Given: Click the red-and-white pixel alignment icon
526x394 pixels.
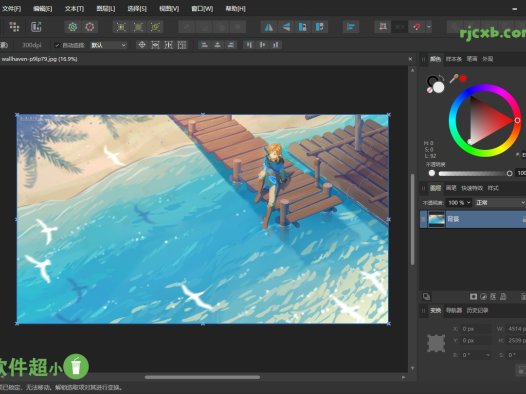Looking at the screenshot, I should pyautogui.click(x=383, y=27).
